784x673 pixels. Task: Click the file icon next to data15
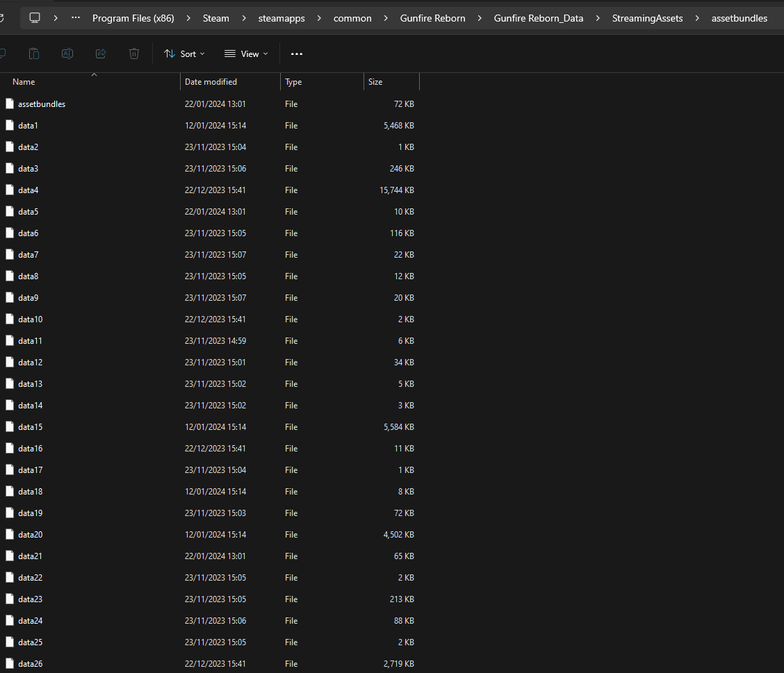(x=10, y=426)
